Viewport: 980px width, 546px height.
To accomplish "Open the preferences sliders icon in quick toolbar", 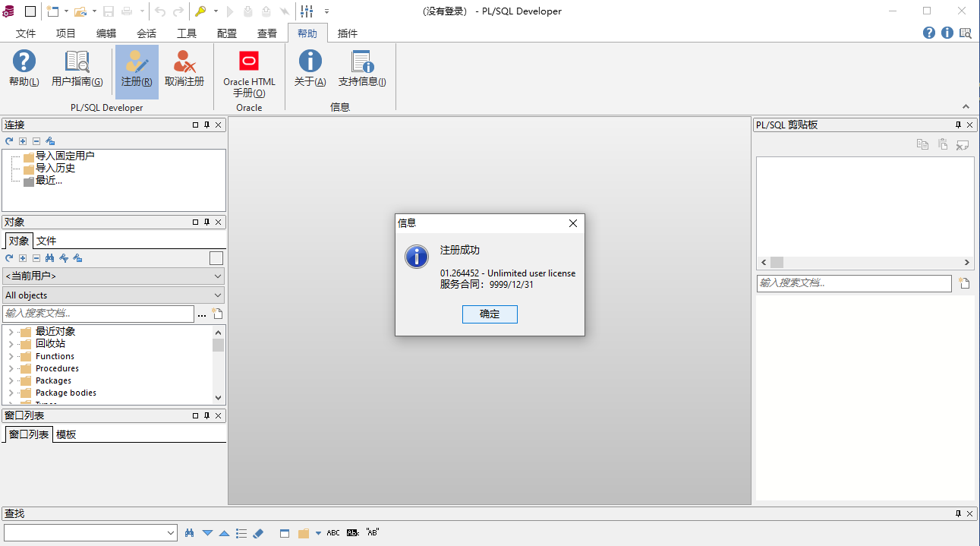I will [x=307, y=11].
